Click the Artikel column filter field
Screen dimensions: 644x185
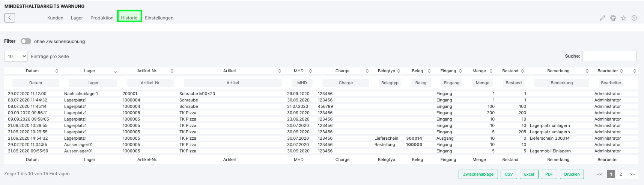pyautogui.click(x=233, y=83)
